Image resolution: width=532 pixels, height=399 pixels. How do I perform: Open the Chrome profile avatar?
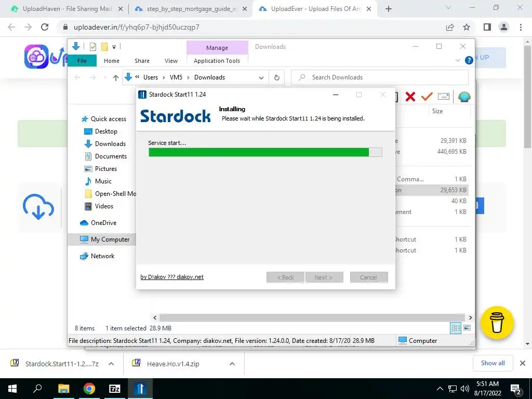click(504, 27)
